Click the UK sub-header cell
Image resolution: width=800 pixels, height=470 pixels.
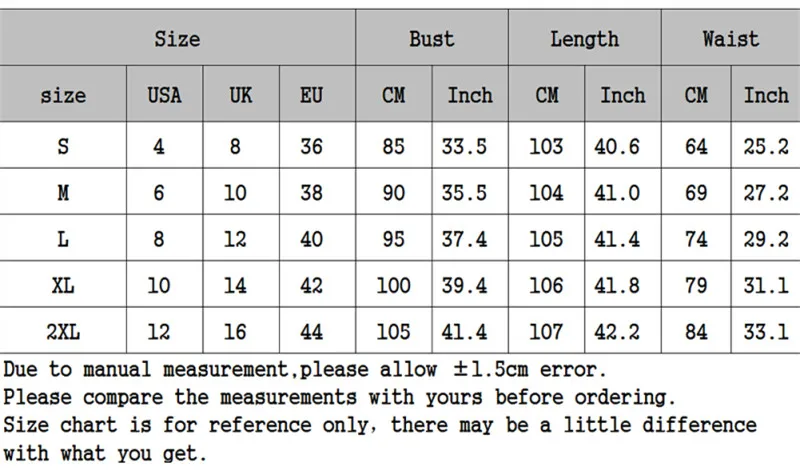click(240, 96)
